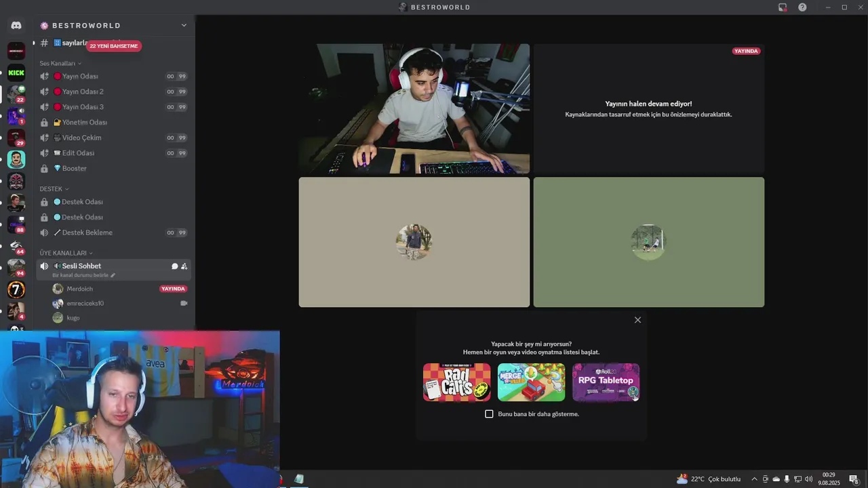Collapse the Ses Kanalları category
Image resolution: width=868 pixels, height=488 pixels.
tap(60, 63)
